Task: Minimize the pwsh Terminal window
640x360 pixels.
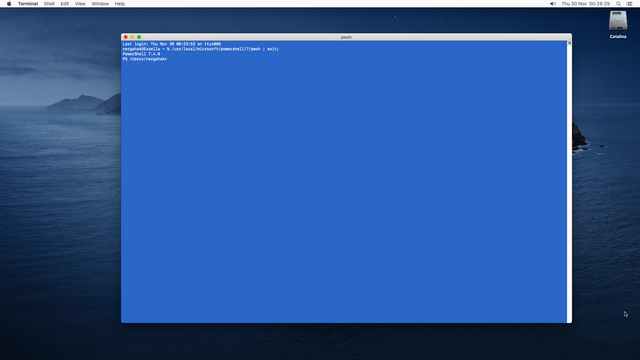Action: tap(132, 37)
